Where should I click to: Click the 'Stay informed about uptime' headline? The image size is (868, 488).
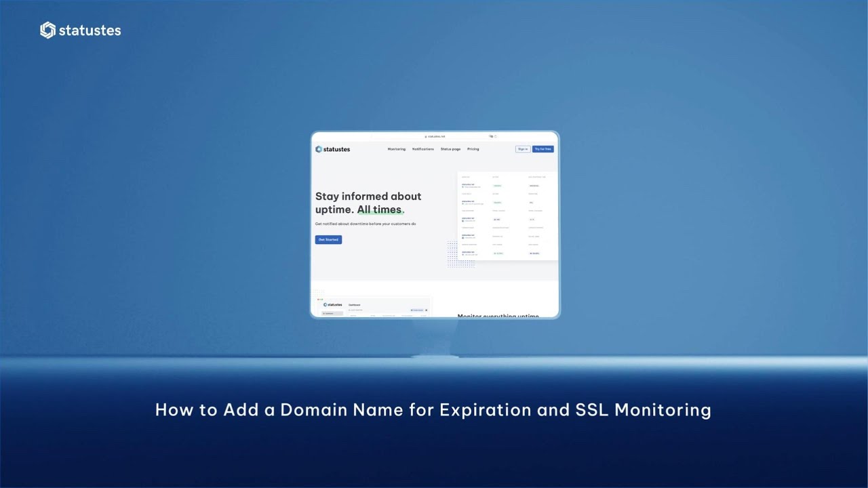pos(368,203)
